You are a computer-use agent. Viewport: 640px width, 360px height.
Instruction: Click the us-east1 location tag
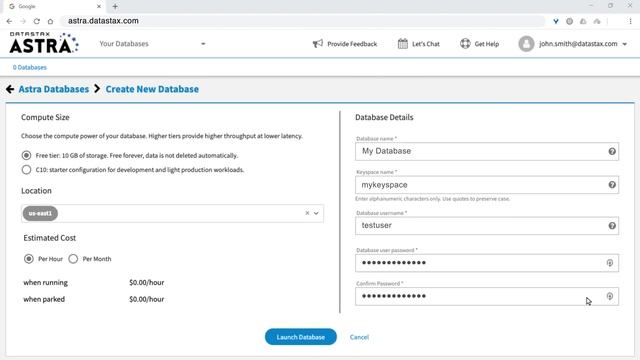coord(40,213)
